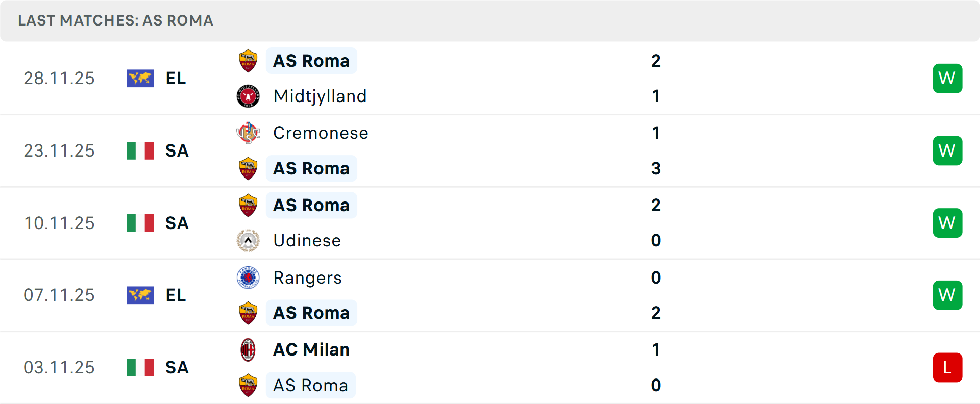This screenshot has height=404, width=980.
Task: Click the Europa League flag icon on 07.11.25
Action: 140,295
